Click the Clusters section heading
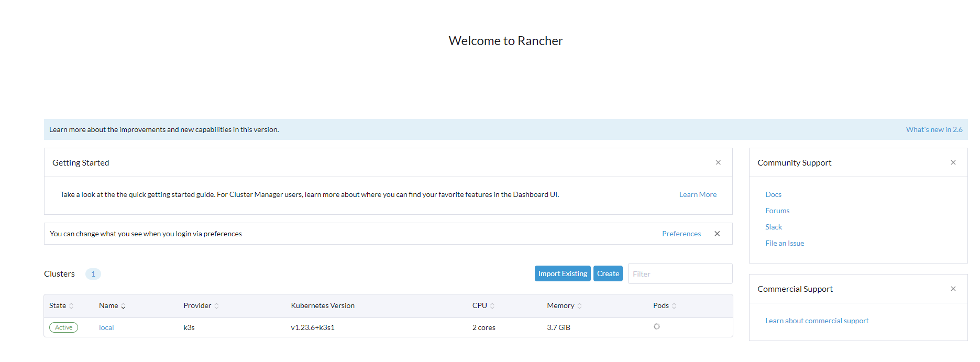980x362 pixels. pos(59,274)
